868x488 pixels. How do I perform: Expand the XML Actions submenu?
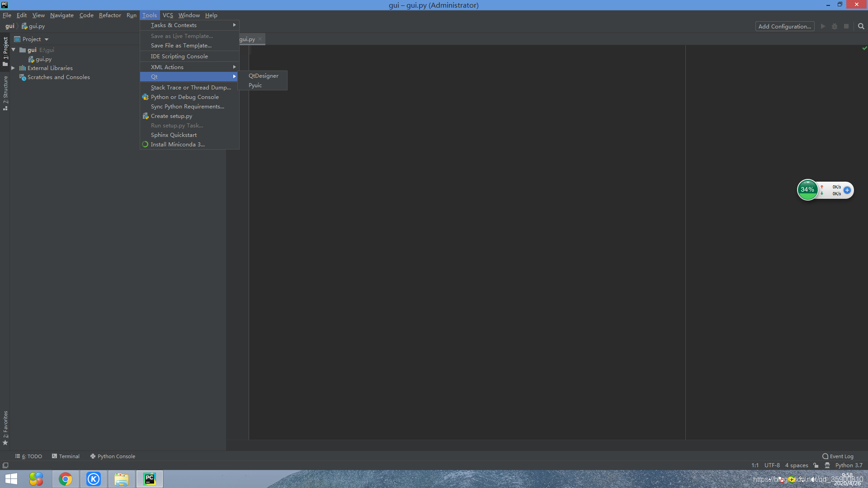189,67
